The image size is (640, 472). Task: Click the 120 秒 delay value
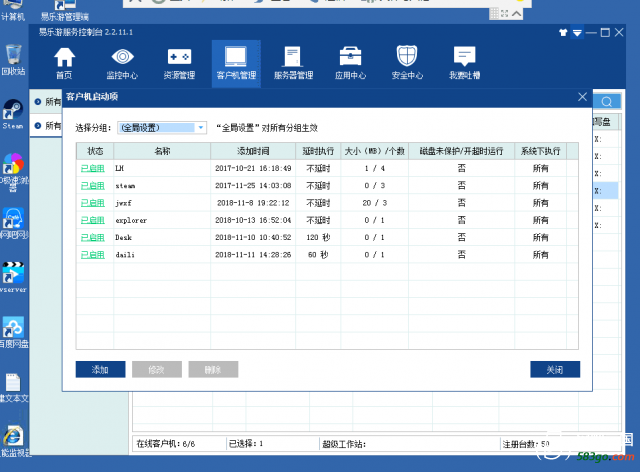click(318, 237)
